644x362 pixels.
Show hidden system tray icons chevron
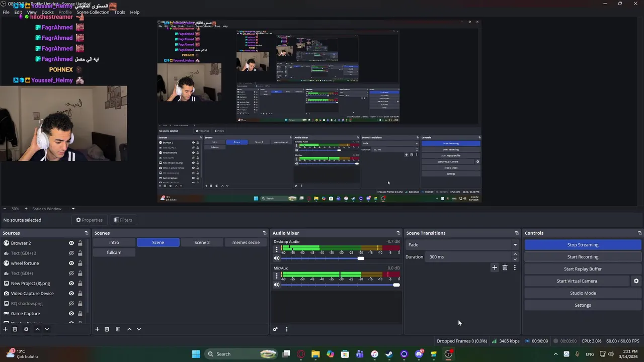[555, 354]
